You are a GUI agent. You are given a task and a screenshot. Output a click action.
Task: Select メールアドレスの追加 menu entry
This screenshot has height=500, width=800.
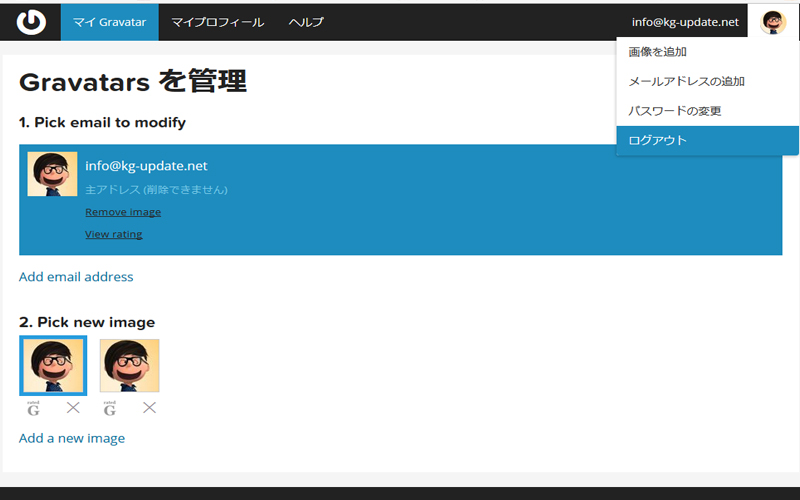click(707, 81)
